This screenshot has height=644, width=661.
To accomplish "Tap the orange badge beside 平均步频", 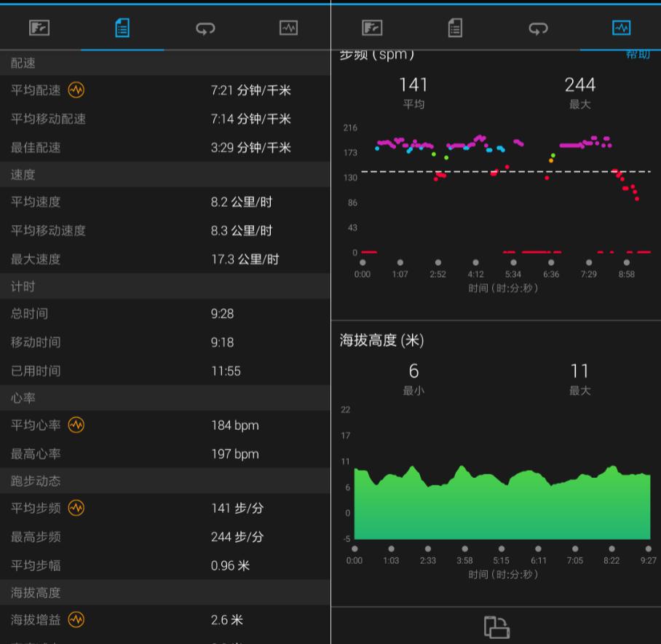I will coord(76,508).
